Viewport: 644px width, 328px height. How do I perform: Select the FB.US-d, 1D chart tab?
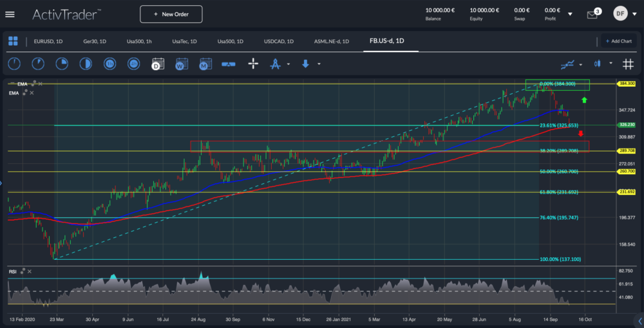click(x=387, y=41)
